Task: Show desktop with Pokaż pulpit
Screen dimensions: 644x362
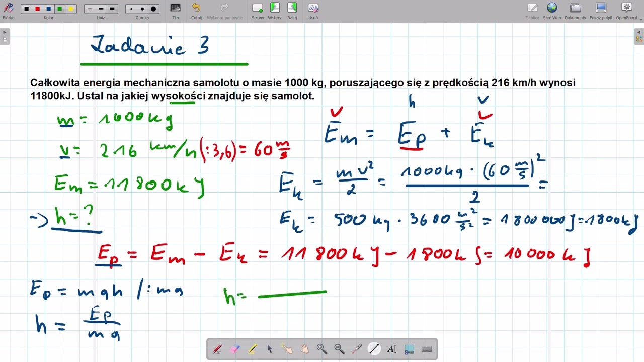Action: click(601, 8)
